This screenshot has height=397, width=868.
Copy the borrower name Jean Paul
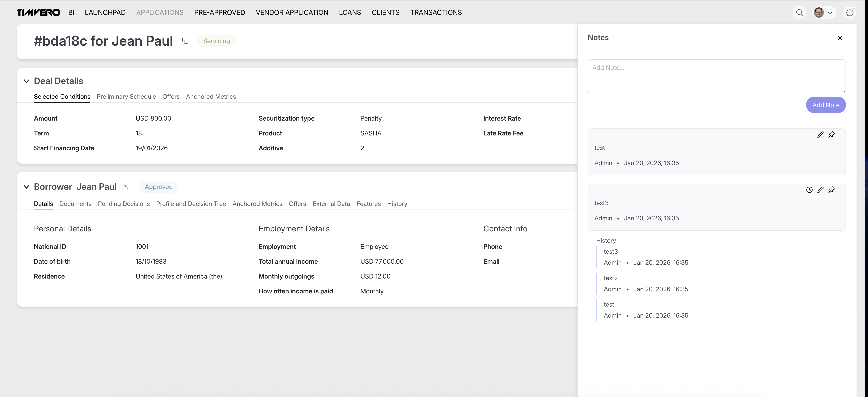[x=125, y=187]
